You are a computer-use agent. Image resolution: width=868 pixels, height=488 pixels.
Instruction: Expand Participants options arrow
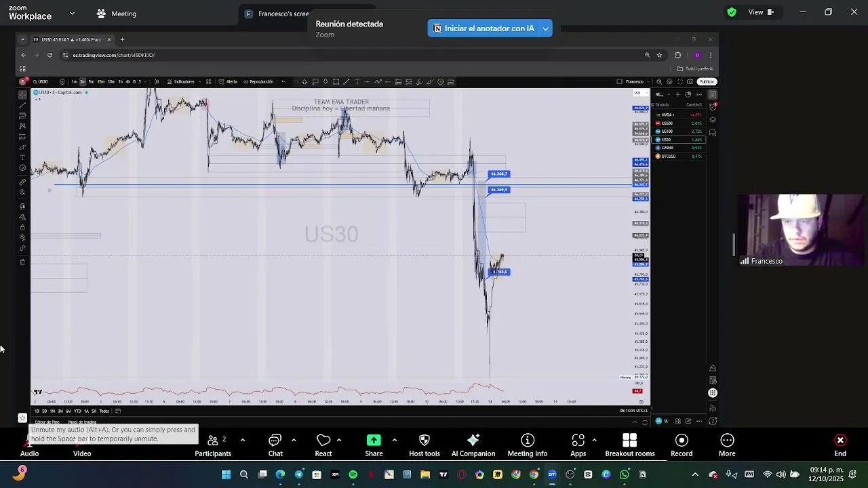tap(243, 441)
